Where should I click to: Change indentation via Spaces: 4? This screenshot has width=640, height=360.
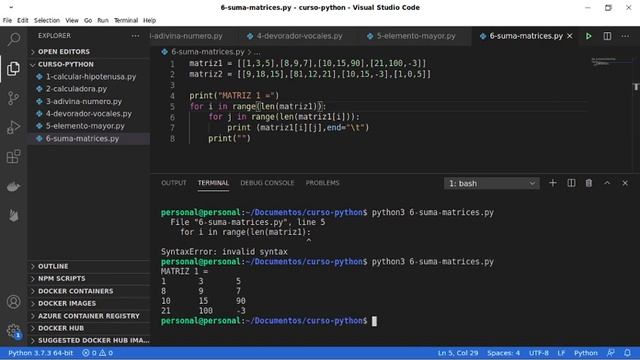[503, 353]
